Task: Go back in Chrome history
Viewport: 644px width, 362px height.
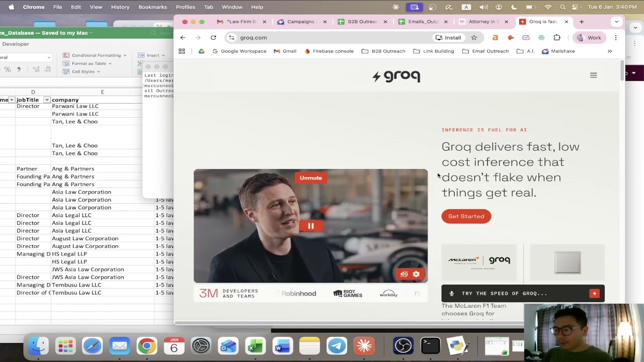Action: (x=183, y=37)
